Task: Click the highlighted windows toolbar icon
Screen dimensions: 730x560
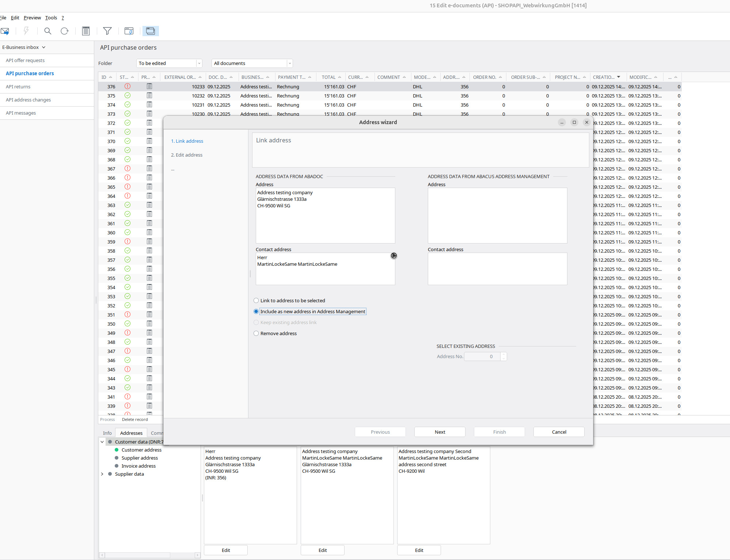Action: click(151, 31)
